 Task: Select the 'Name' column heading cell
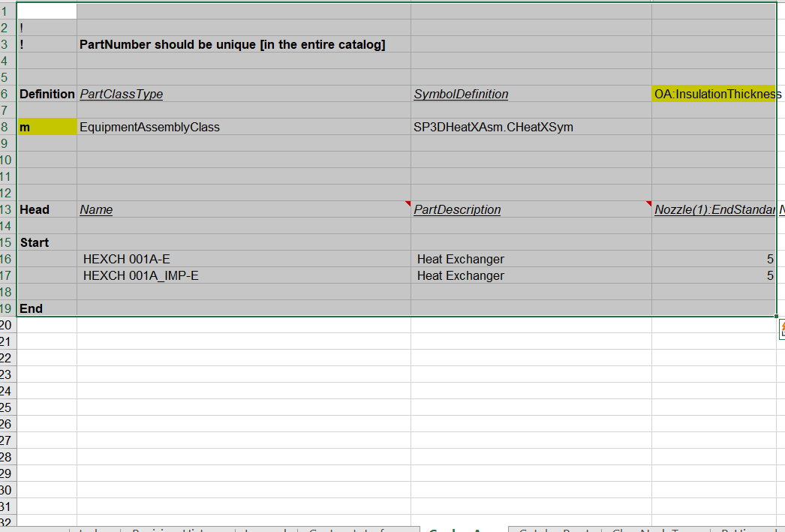[x=244, y=209]
